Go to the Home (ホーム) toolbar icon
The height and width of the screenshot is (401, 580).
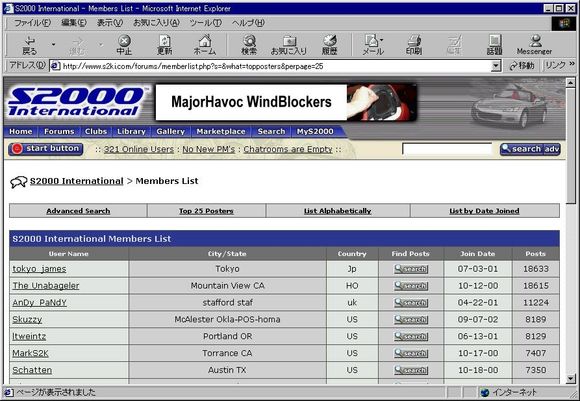click(x=205, y=45)
